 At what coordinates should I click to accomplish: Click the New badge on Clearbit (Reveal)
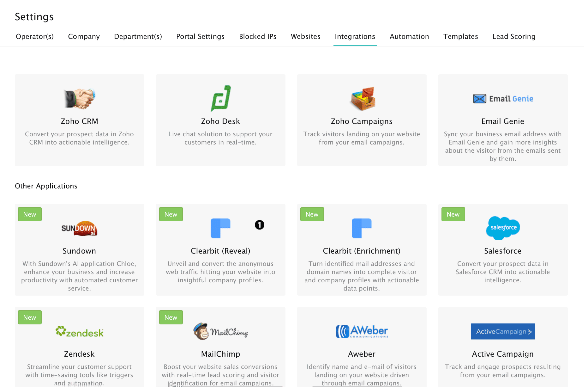point(171,214)
